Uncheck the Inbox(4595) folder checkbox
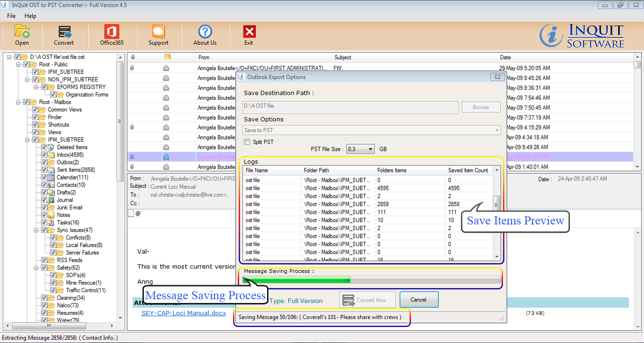Image resolution: width=644 pixels, height=343 pixels. (44, 155)
